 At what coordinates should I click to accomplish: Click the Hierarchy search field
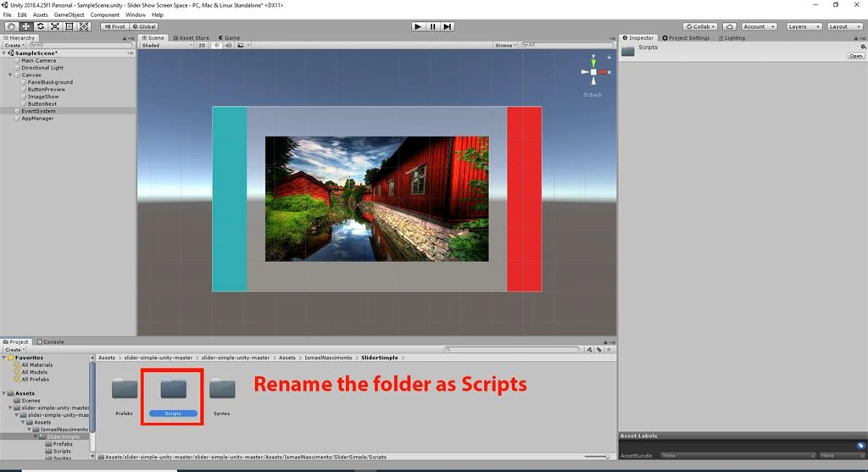click(x=81, y=46)
